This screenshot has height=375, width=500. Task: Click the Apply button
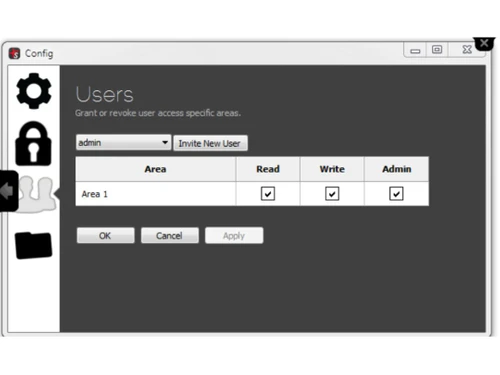(234, 235)
